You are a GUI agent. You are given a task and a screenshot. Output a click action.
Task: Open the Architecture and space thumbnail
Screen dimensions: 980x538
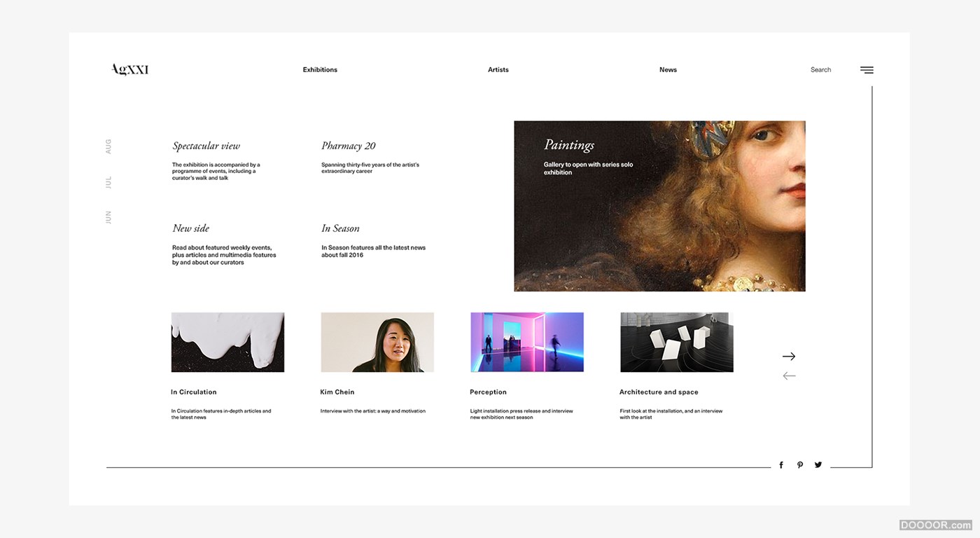coord(677,342)
